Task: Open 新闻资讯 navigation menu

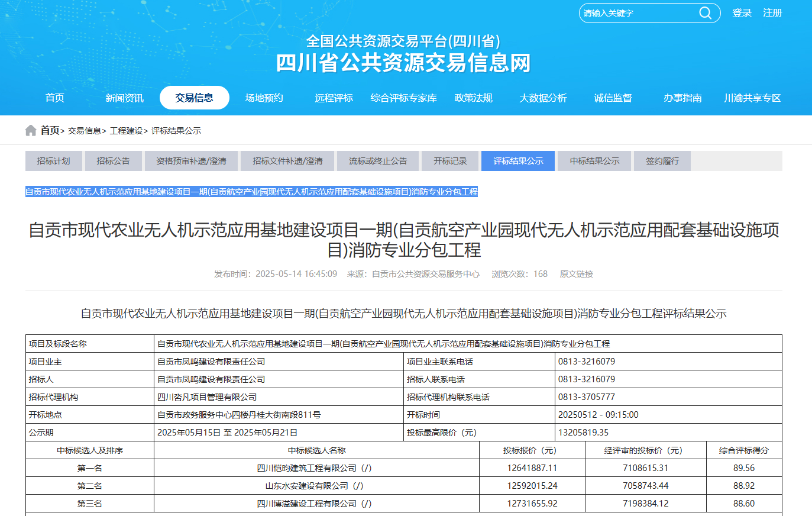Action: pyautogui.click(x=124, y=98)
